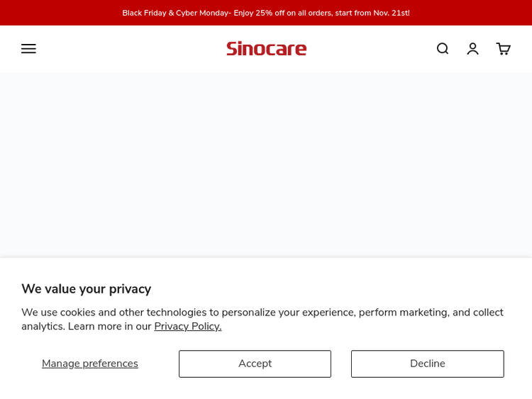Accept the cookie policy

click(x=255, y=364)
